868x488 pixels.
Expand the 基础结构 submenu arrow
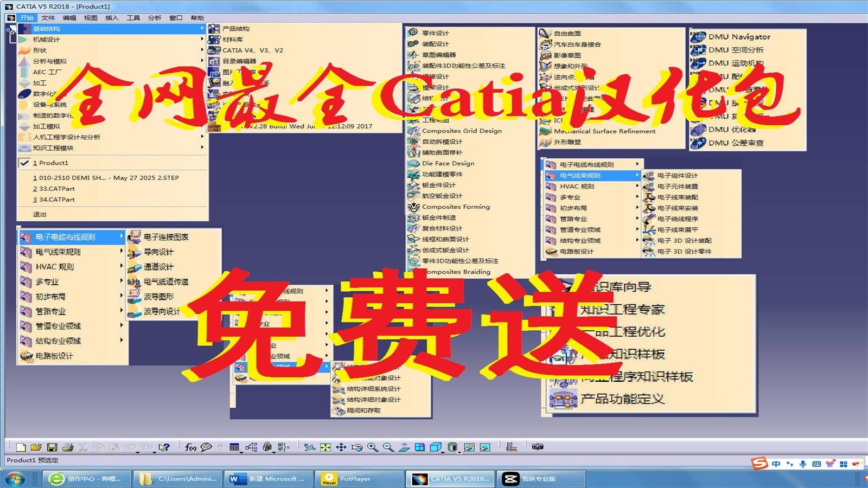pyautogui.click(x=202, y=28)
